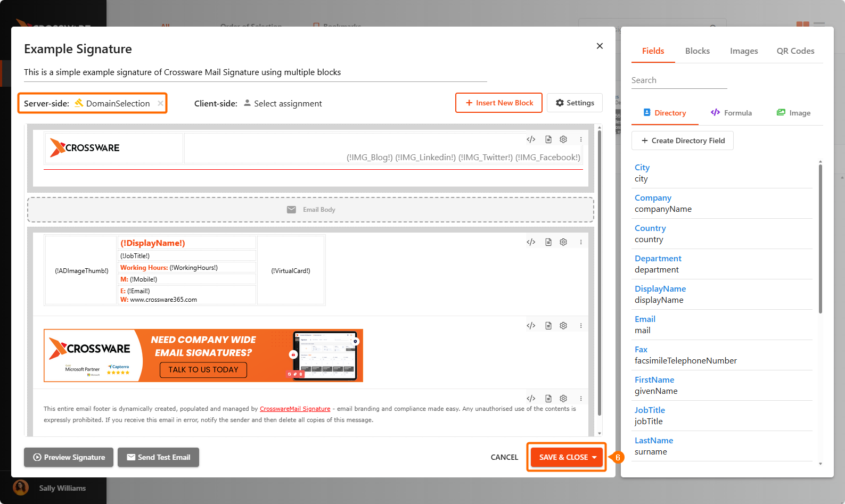
Task: Open the DomainSelection server-side assignment
Action: point(118,104)
